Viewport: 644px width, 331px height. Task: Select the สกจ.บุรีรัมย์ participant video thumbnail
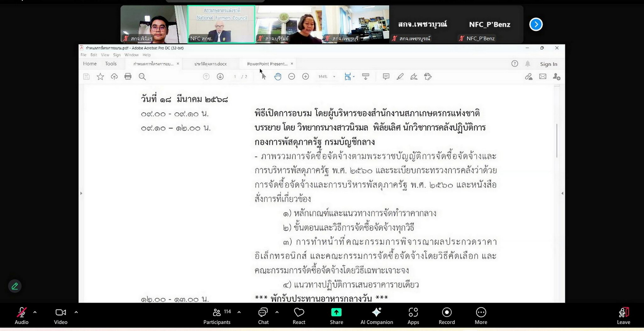coord(288,24)
